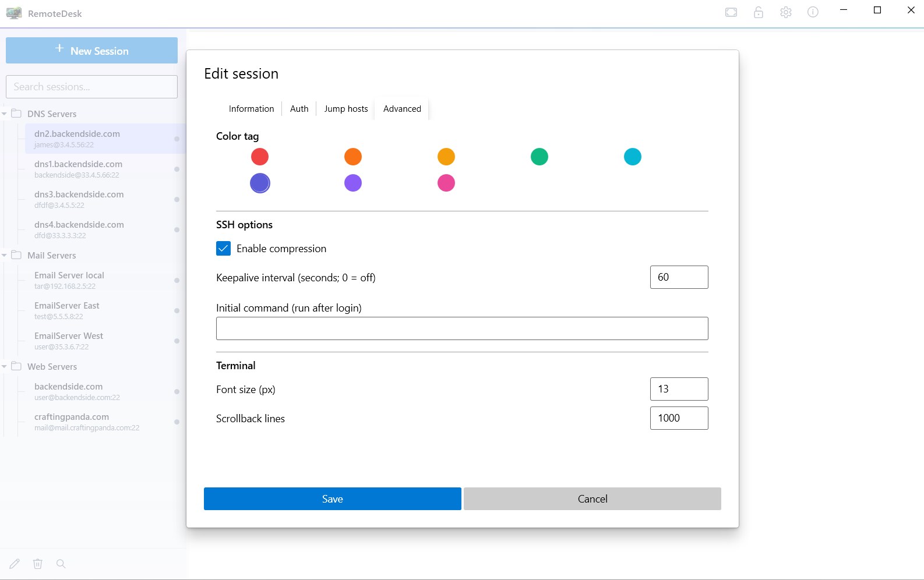Click the trash delete icon in sidebar footer
This screenshot has width=924, height=580.
point(38,564)
